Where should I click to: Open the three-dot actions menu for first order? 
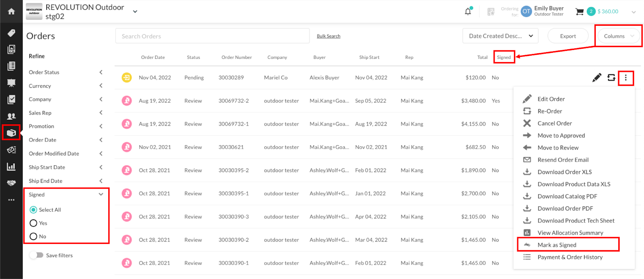click(625, 77)
